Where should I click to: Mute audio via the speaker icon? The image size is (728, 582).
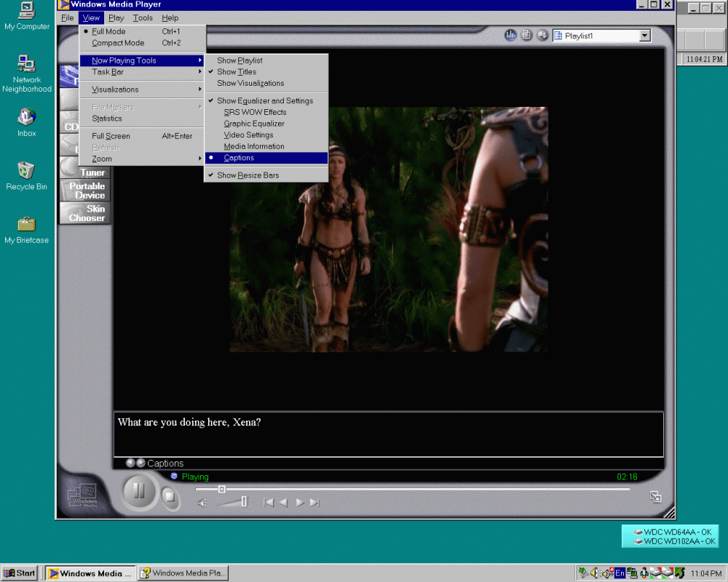(x=202, y=503)
